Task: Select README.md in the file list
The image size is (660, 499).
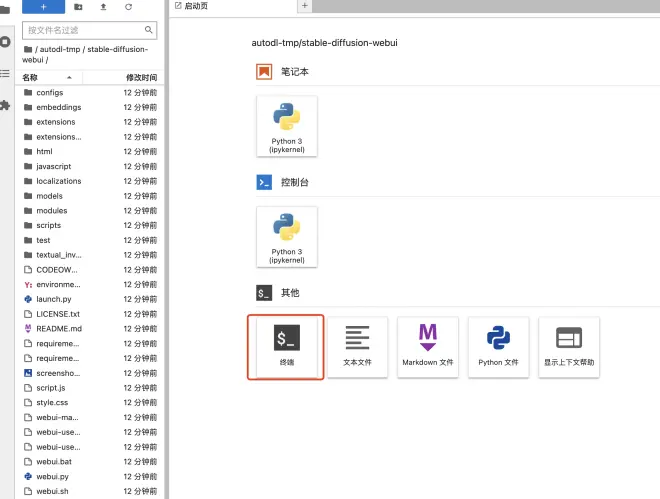Action: click(90, 329)
